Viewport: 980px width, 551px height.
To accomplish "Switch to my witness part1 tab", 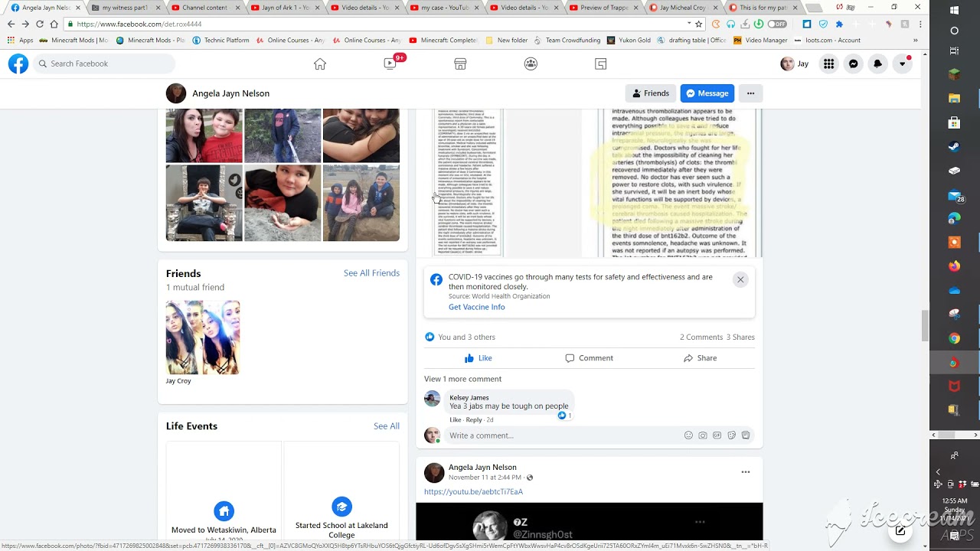I will pyautogui.click(x=125, y=8).
